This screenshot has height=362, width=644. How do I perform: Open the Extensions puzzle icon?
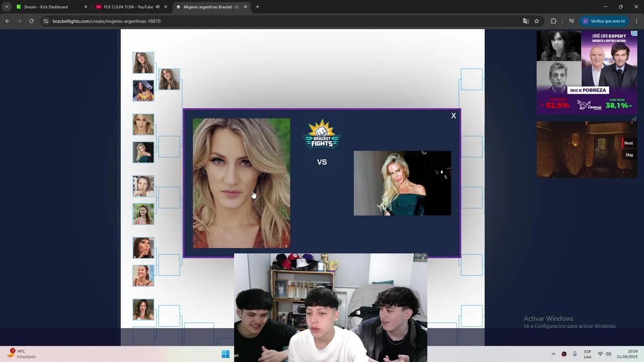(553, 21)
